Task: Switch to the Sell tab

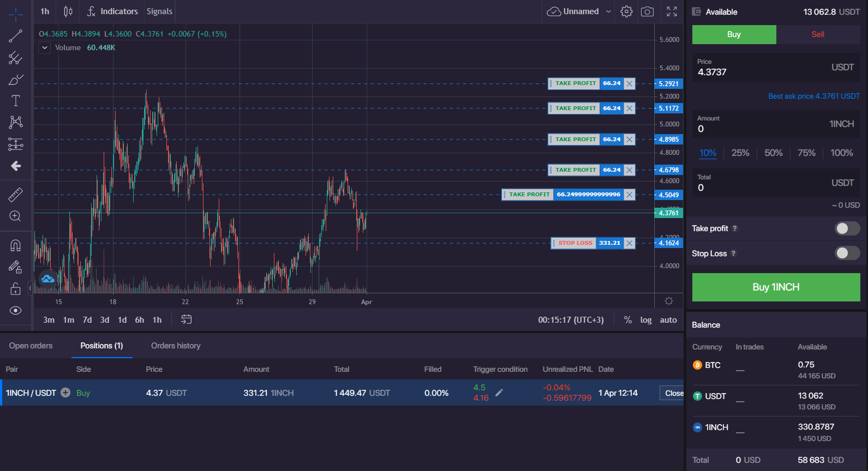Action: coord(818,34)
